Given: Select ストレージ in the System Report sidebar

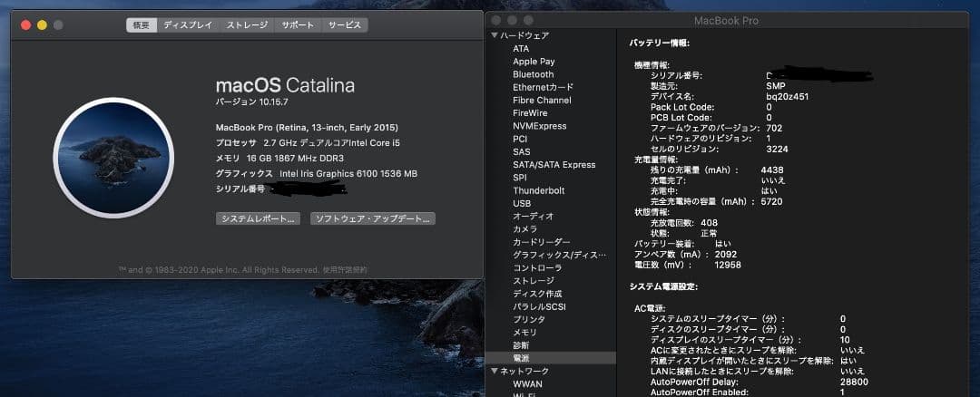Looking at the screenshot, I should pos(534,281).
